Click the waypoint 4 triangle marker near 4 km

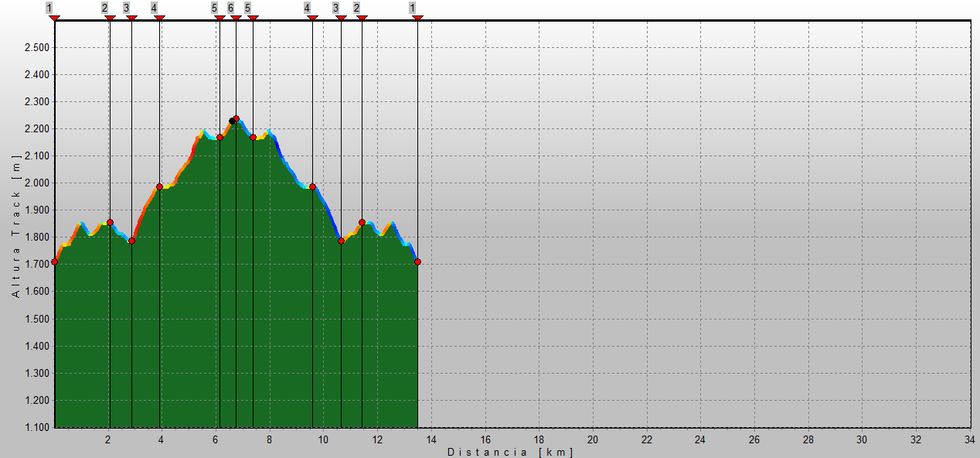(x=159, y=18)
